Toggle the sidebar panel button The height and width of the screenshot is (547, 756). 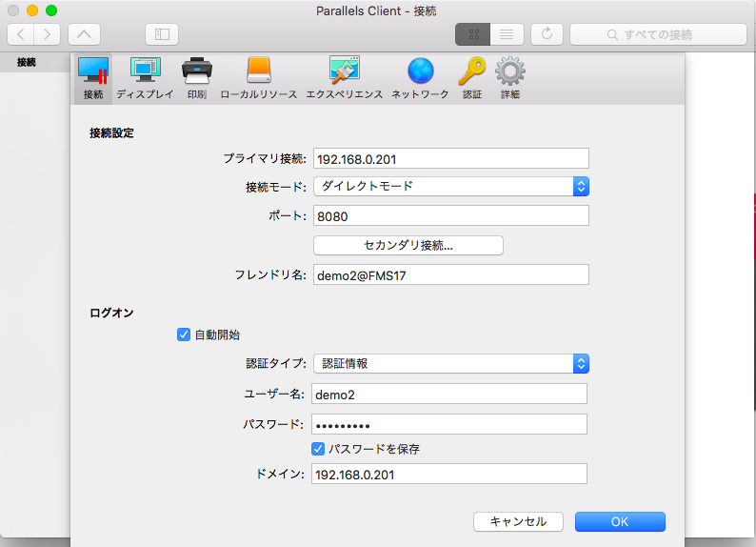tap(162, 34)
